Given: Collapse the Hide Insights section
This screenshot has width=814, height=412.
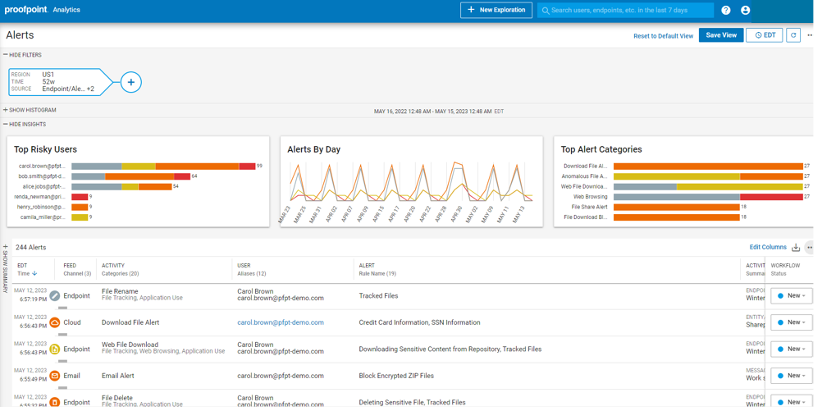Looking at the screenshot, I should [x=25, y=124].
